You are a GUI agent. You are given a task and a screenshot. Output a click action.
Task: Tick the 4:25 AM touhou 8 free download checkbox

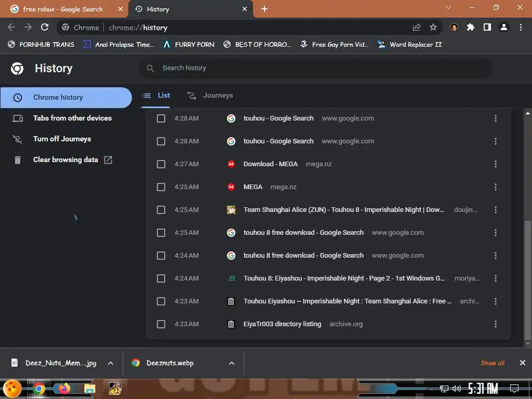click(161, 233)
